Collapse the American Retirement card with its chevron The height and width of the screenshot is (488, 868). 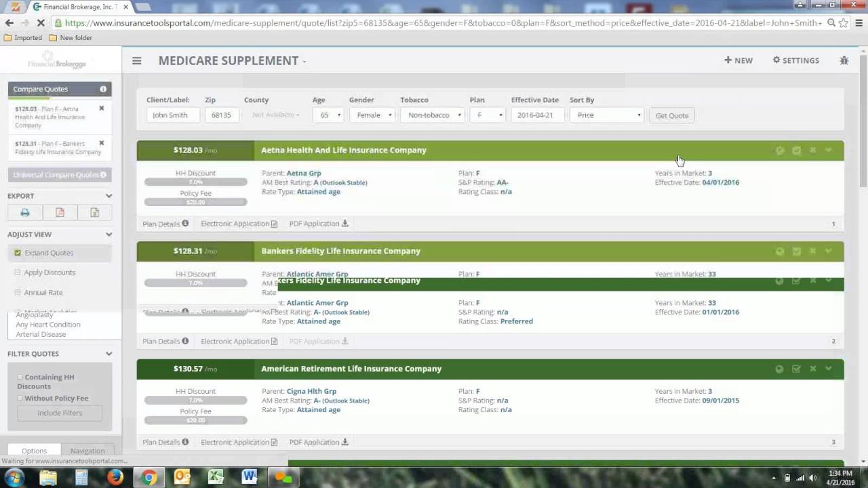click(x=829, y=369)
